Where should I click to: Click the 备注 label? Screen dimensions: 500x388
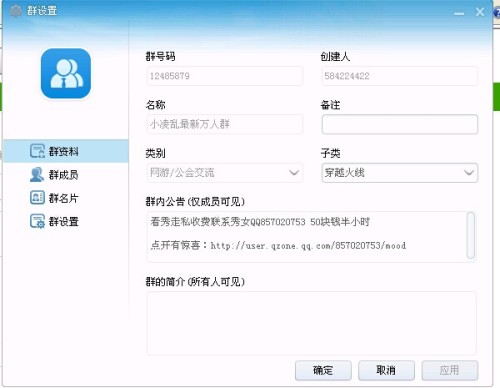(x=330, y=105)
